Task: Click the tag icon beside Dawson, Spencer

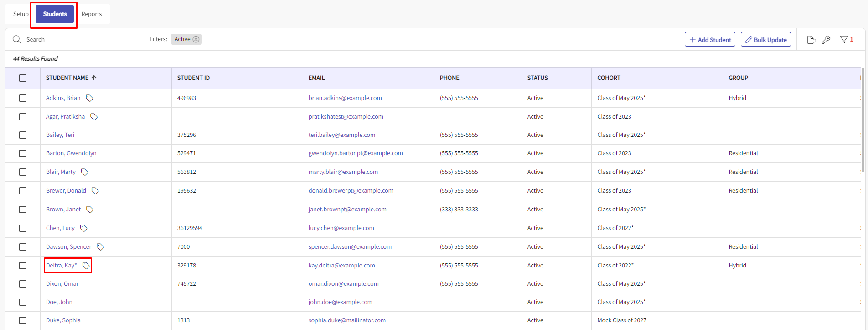Action: coord(100,247)
